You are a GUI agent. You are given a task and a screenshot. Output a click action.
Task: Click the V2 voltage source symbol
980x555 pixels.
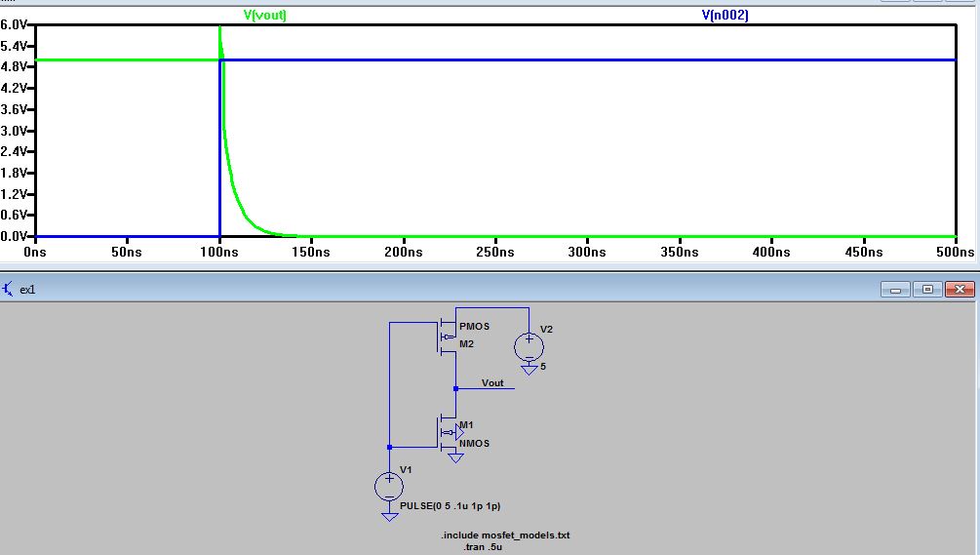pos(529,346)
